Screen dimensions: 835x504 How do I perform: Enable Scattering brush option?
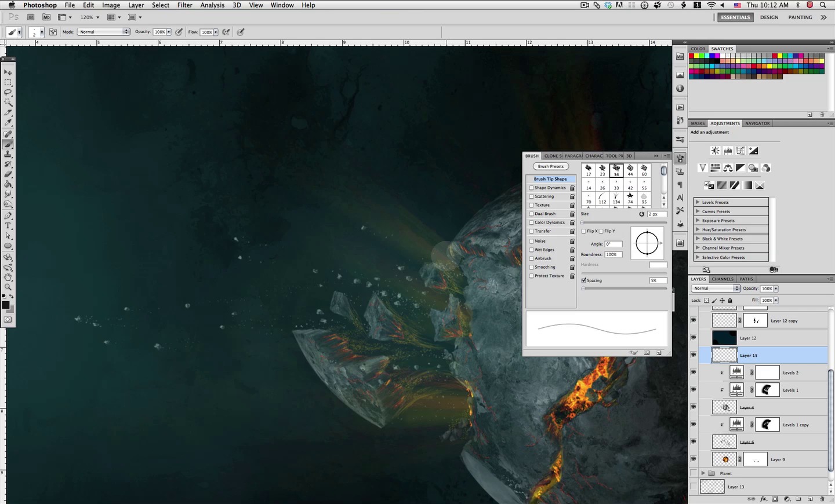(x=531, y=196)
